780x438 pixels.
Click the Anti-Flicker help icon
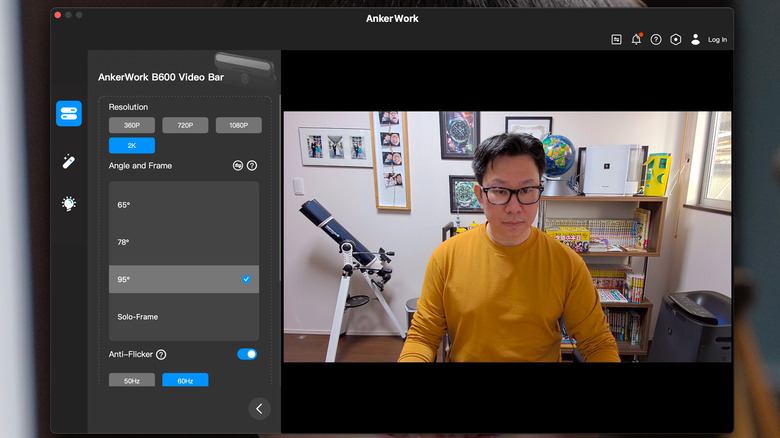tap(161, 354)
